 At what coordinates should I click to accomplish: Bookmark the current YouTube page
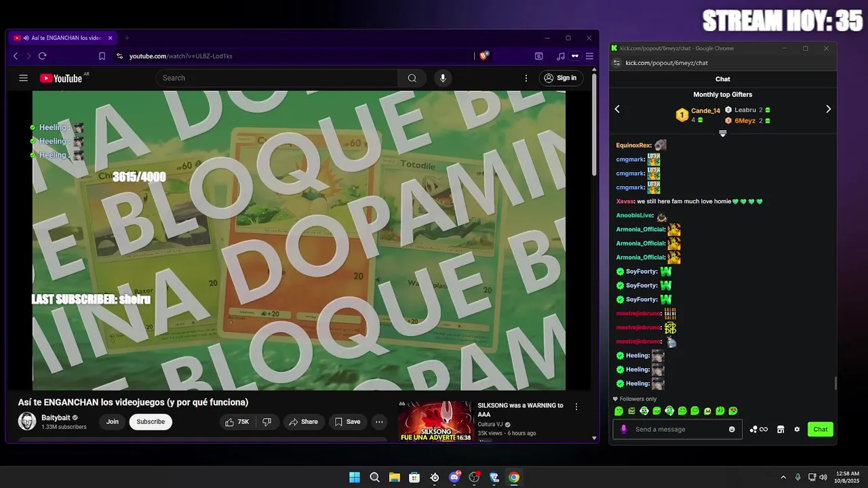coord(102,56)
